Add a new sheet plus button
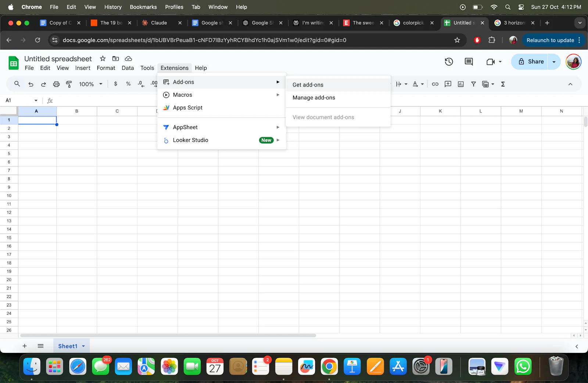 click(25, 346)
